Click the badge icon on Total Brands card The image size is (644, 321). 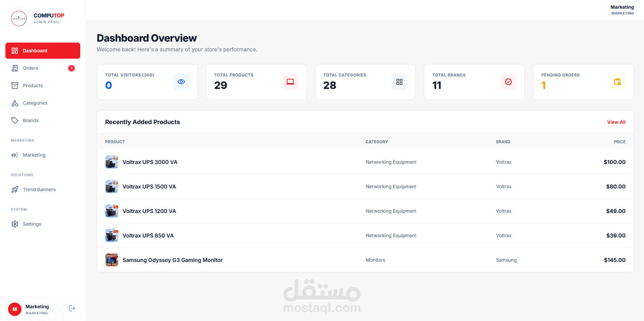508,82
